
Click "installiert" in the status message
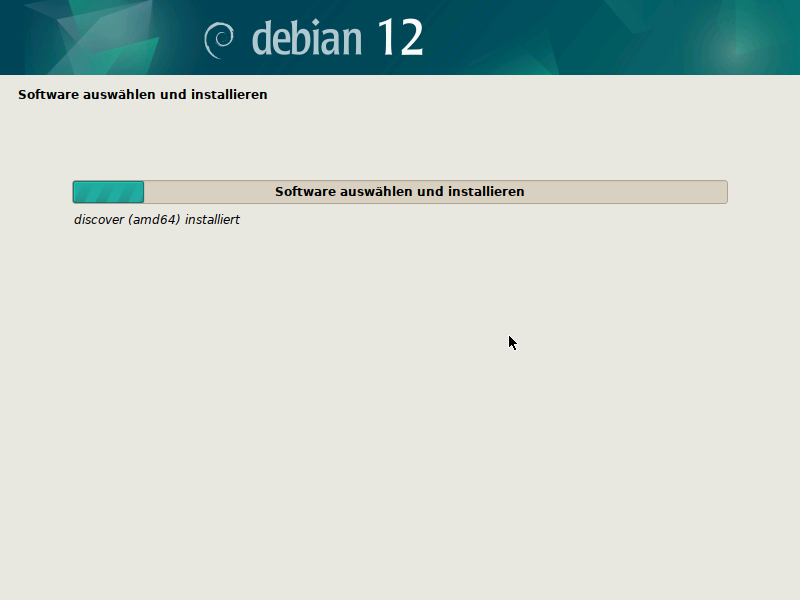(212, 220)
